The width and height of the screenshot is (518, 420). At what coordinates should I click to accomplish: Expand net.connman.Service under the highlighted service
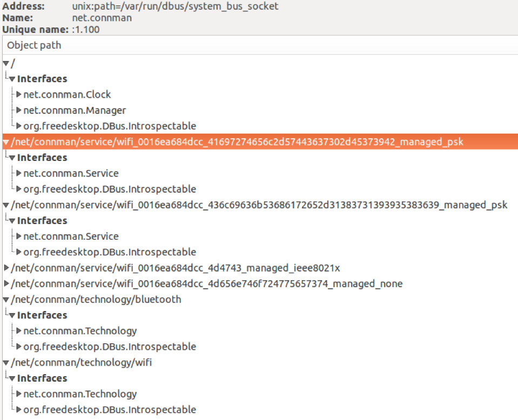tap(20, 173)
